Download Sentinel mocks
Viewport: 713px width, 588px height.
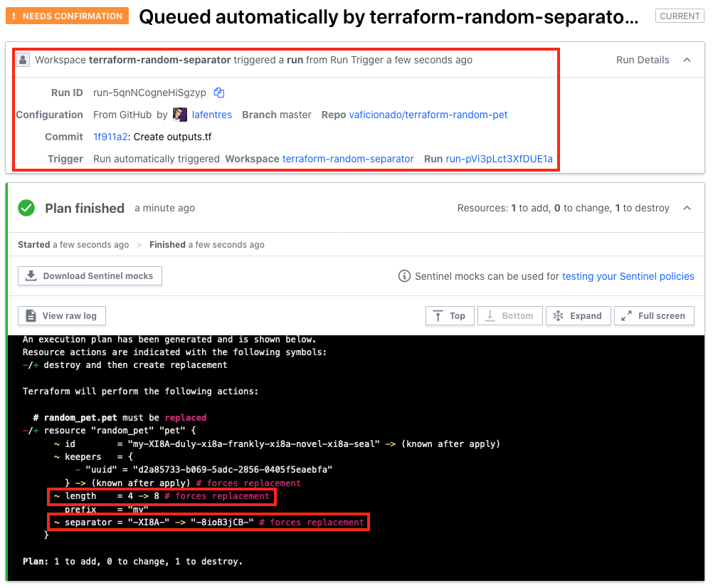coord(90,276)
